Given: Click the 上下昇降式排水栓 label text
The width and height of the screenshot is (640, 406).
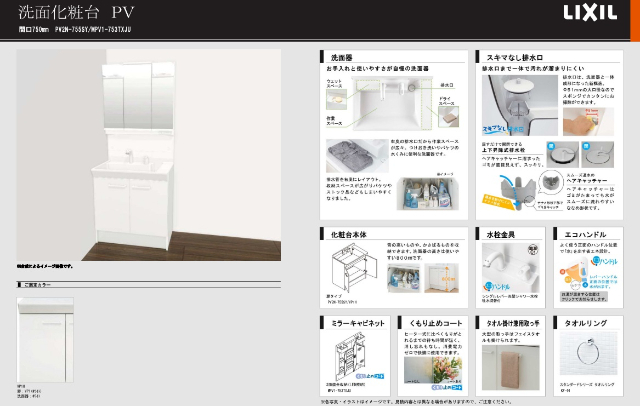Looking at the screenshot, I should coord(503,150).
